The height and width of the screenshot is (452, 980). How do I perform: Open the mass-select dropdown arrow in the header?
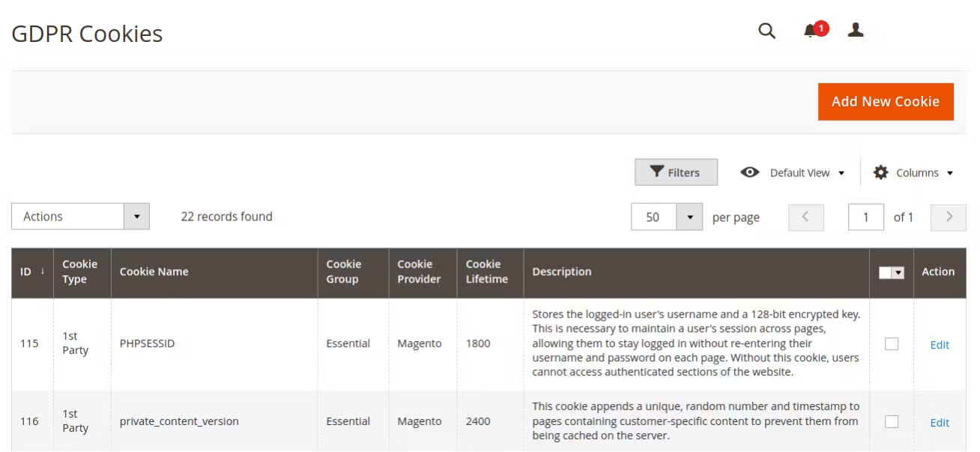tap(899, 272)
